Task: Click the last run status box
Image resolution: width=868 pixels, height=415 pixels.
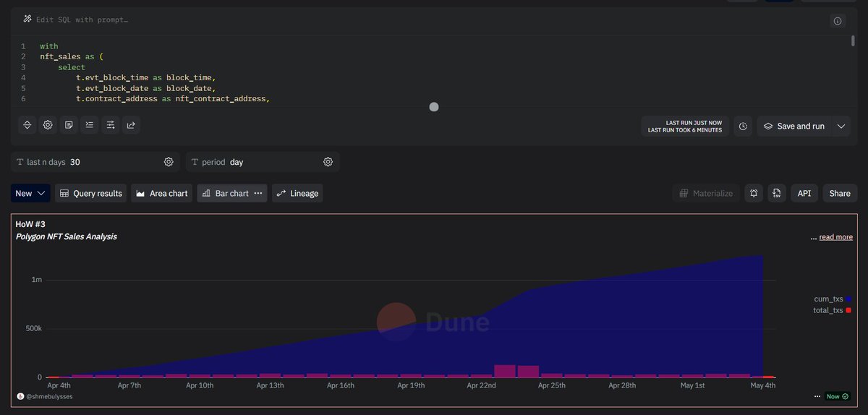Action: 685,126
